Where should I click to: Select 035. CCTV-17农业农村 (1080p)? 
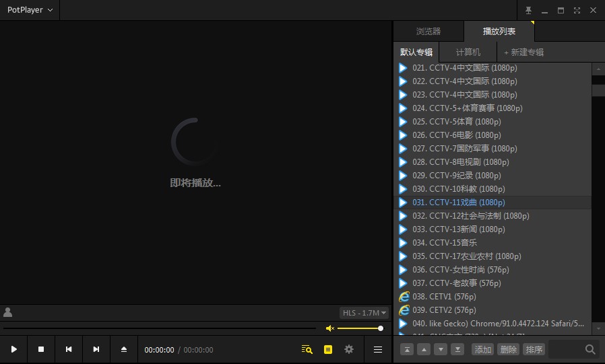click(492, 256)
